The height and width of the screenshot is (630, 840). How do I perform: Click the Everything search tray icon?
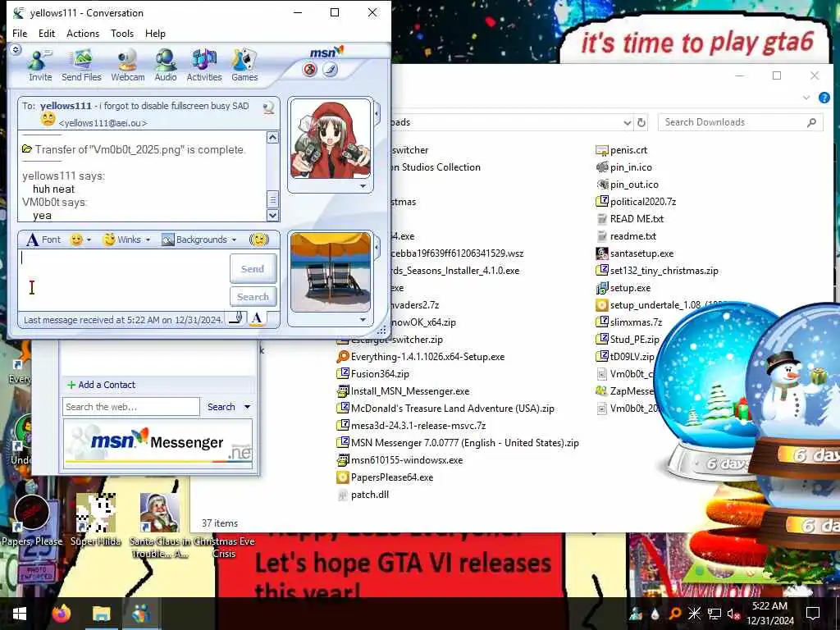tap(674, 614)
